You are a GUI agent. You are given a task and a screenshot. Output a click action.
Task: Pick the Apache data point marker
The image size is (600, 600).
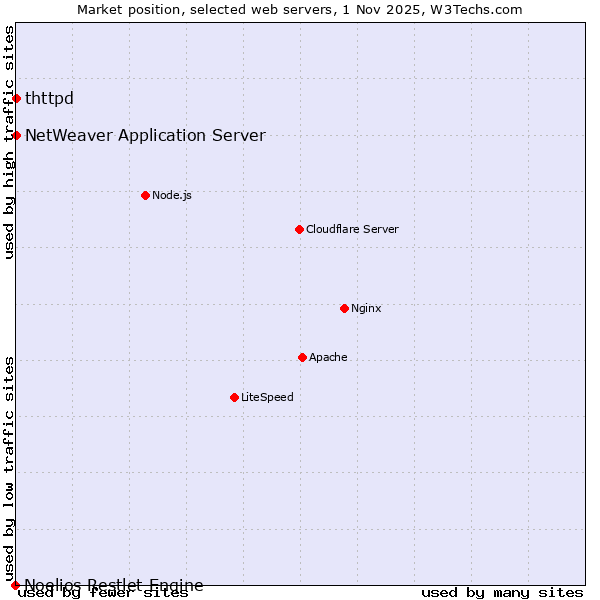click(x=302, y=357)
